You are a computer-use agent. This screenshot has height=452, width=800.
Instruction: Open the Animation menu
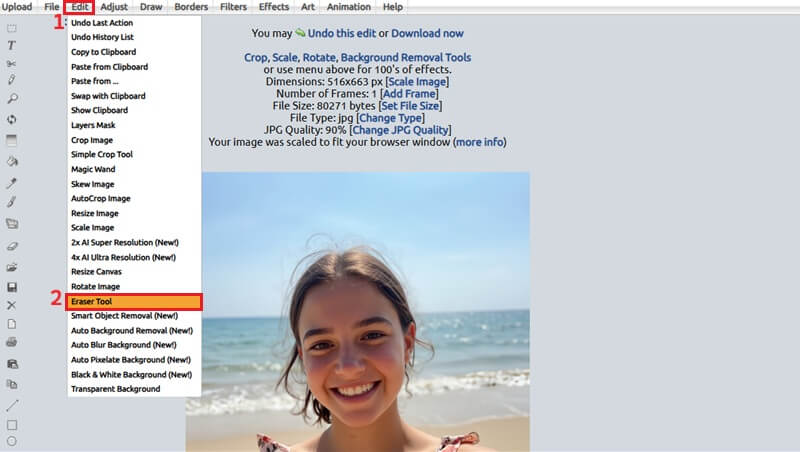[x=348, y=7]
